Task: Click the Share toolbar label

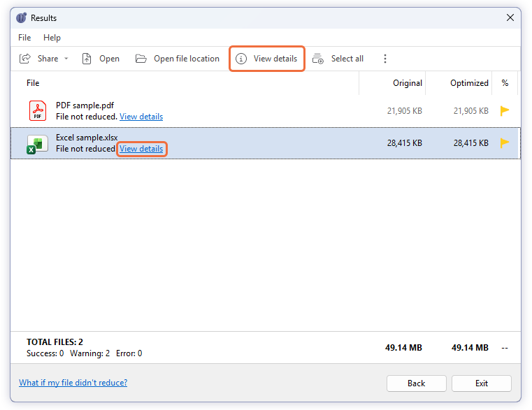Action: (x=48, y=59)
